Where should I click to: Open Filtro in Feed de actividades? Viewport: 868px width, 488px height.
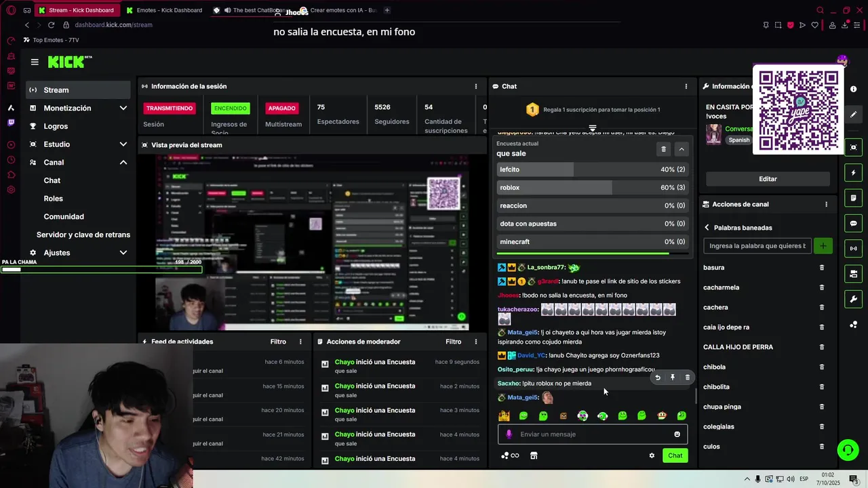pos(278,342)
